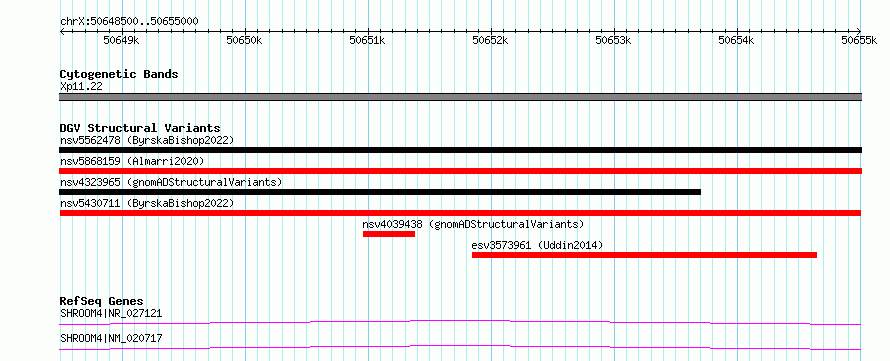Click the right arrowhead of the ruler
Screen dimensions: 890x361
point(859,32)
